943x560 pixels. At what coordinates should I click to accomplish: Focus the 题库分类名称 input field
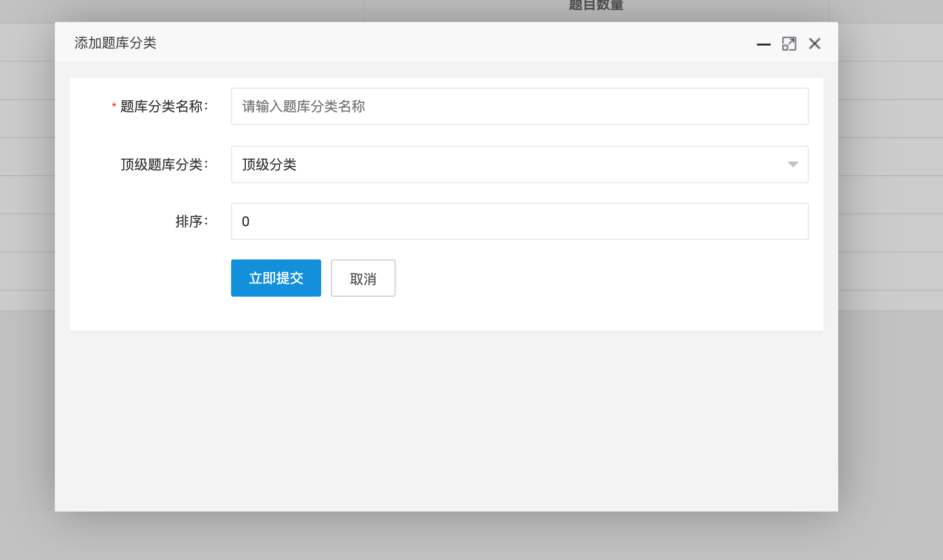pyautogui.click(x=519, y=106)
